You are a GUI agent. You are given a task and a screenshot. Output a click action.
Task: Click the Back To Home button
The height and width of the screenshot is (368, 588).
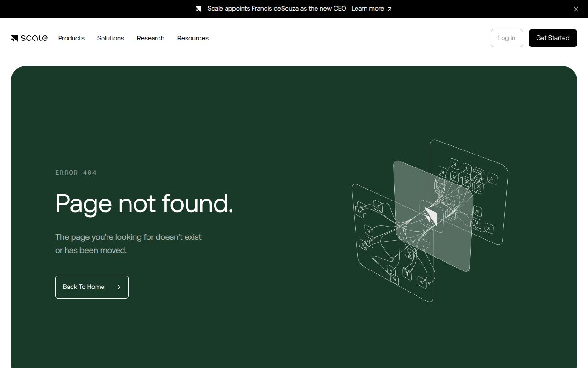point(92,287)
